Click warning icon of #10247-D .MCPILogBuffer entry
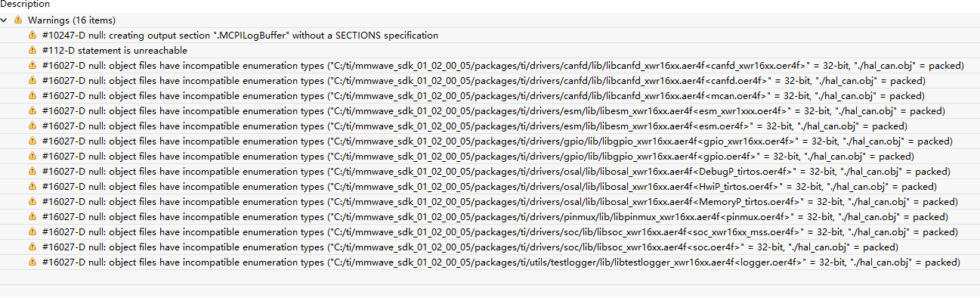980x298 pixels. [32, 36]
